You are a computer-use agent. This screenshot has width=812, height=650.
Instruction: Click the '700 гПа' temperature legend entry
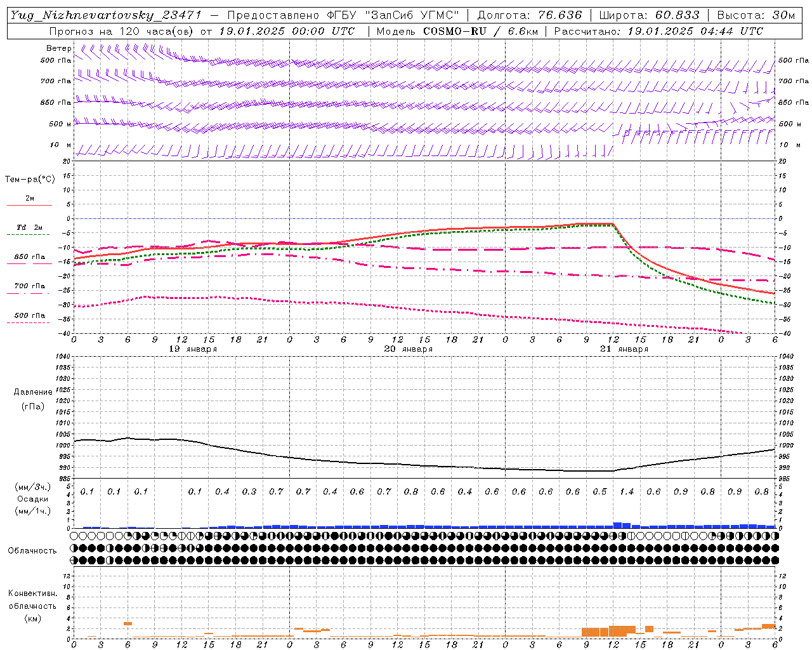pyautogui.click(x=30, y=286)
